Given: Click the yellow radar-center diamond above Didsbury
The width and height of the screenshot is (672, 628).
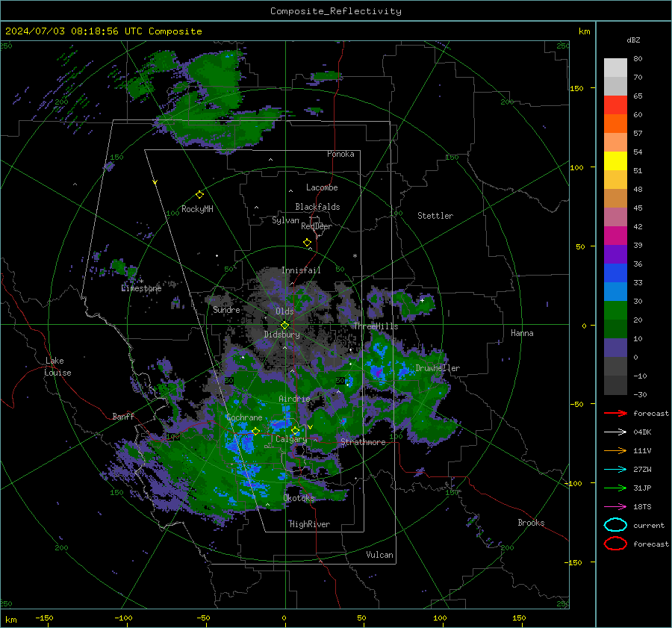Looking at the screenshot, I should [284, 326].
